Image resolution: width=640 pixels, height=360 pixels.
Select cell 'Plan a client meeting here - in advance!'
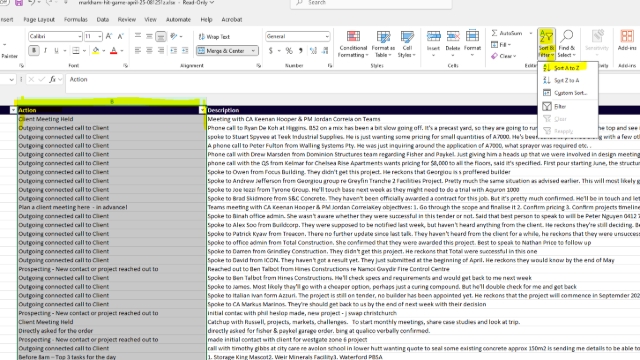click(x=112, y=207)
